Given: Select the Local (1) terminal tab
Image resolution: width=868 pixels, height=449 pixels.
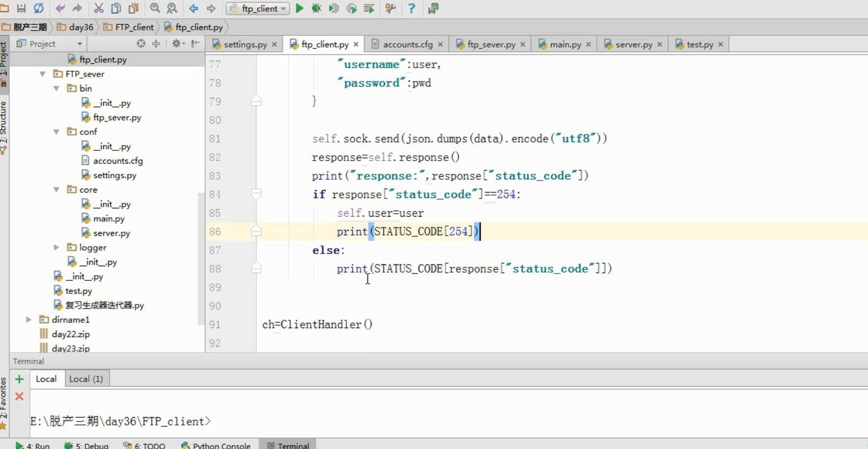Looking at the screenshot, I should pos(86,379).
